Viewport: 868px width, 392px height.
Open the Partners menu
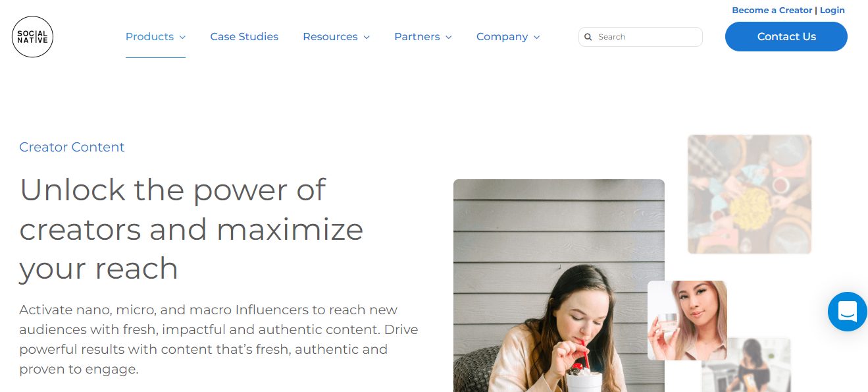click(x=417, y=37)
